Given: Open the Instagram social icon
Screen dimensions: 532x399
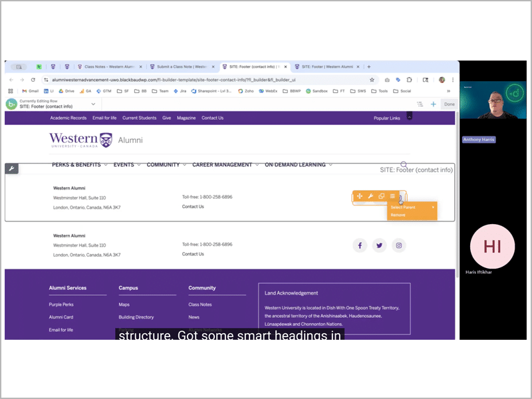Looking at the screenshot, I should point(399,245).
